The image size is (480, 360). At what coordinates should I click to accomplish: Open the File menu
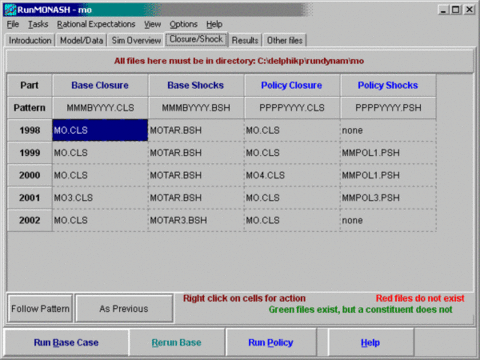pyautogui.click(x=13, y=24)
